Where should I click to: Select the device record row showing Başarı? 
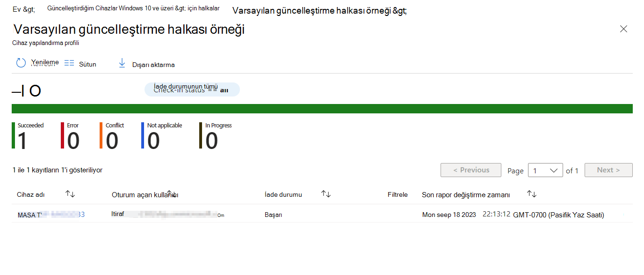click(x=274, y=214)
